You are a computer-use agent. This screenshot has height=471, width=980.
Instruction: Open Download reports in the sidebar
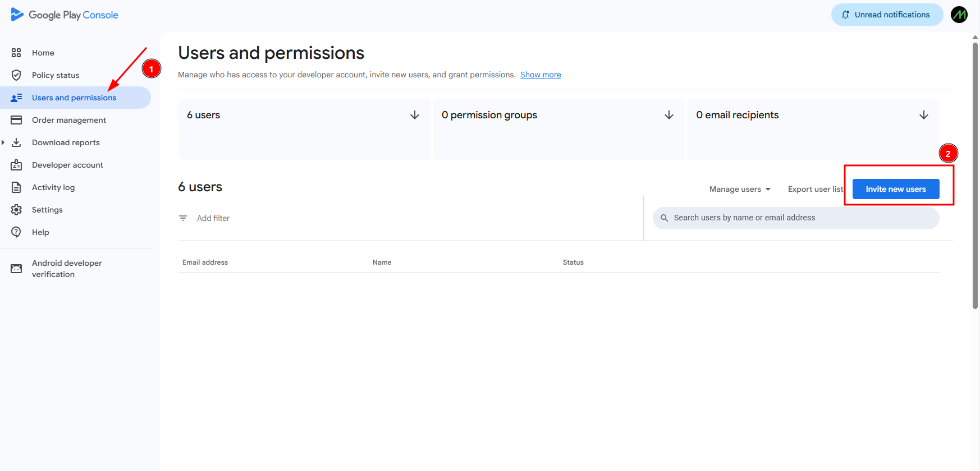click(76, 142)
